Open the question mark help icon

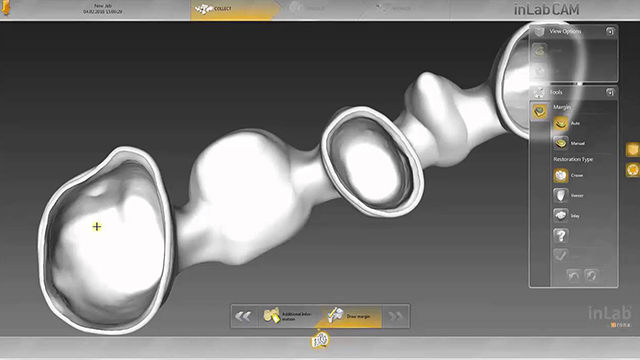(561, 236)
